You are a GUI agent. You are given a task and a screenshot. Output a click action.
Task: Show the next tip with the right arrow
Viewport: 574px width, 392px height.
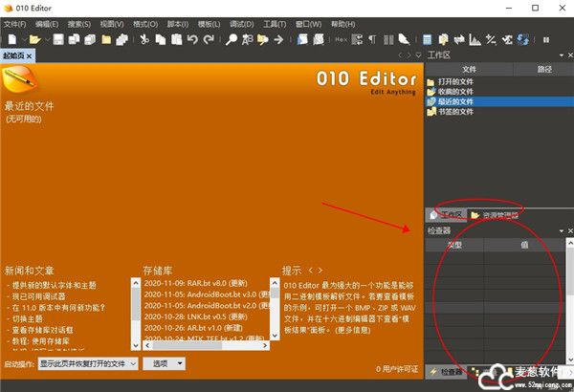tap(320, 271)
